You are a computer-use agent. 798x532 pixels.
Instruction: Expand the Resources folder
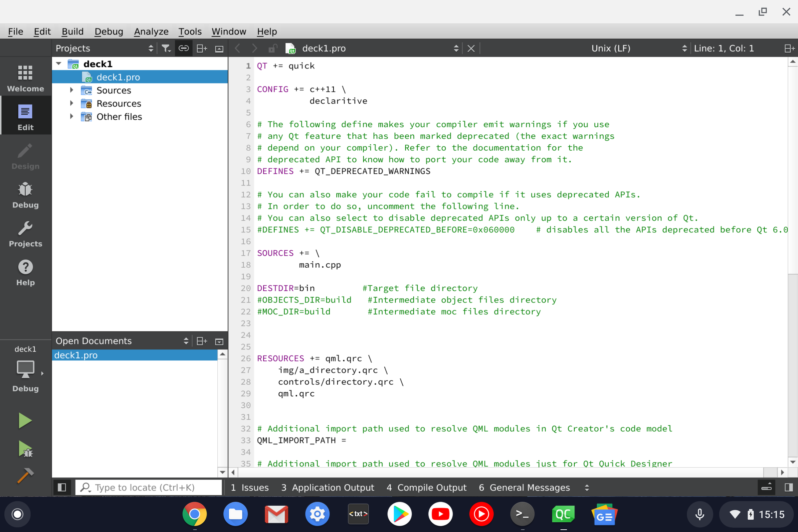coord(72,103)
